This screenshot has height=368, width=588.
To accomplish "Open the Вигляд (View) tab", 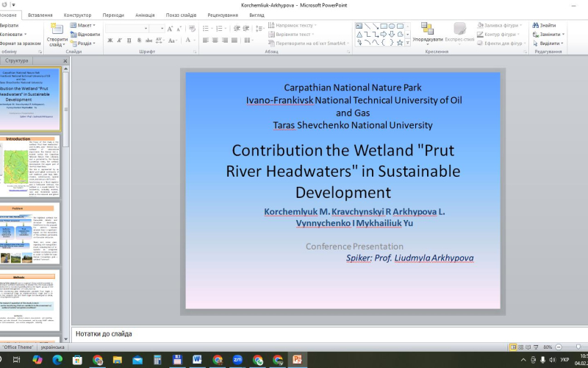I will pos(257,15).
